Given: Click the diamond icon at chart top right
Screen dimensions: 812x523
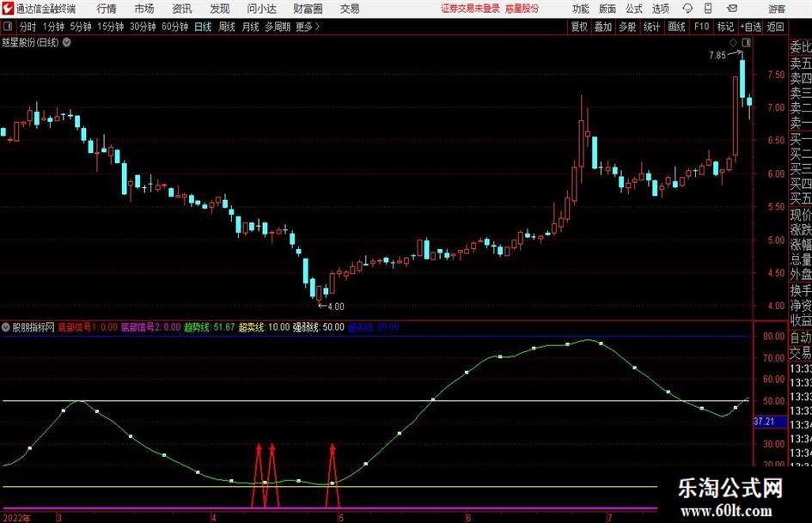Looking at the screenshot, I should click(x=733, y=42).
